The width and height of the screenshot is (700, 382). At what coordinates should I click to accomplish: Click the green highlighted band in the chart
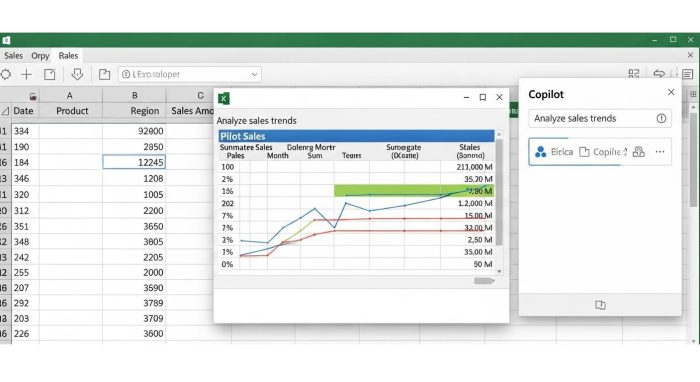coord(414,191)
